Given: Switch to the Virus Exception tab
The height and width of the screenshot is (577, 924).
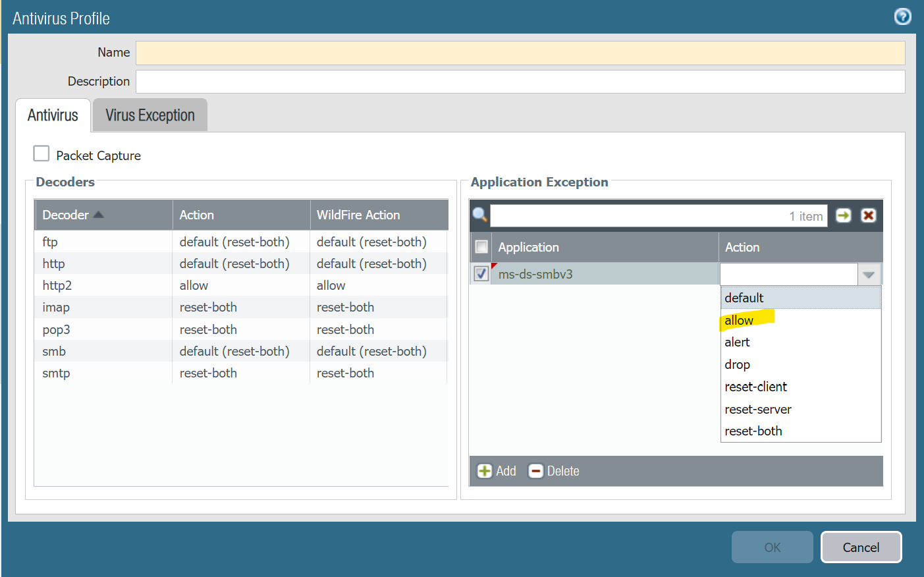Looking at the screenshot, I should (x=150, y=115).
